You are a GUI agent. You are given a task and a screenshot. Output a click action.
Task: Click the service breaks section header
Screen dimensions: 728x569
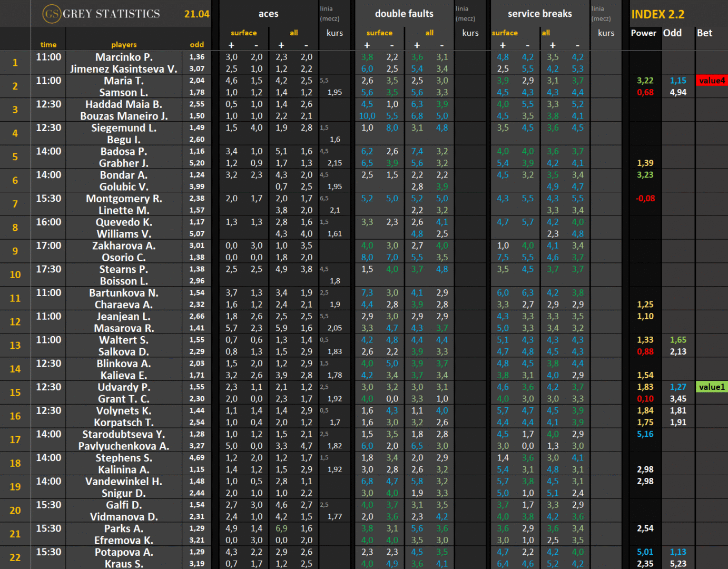[539, 14]
